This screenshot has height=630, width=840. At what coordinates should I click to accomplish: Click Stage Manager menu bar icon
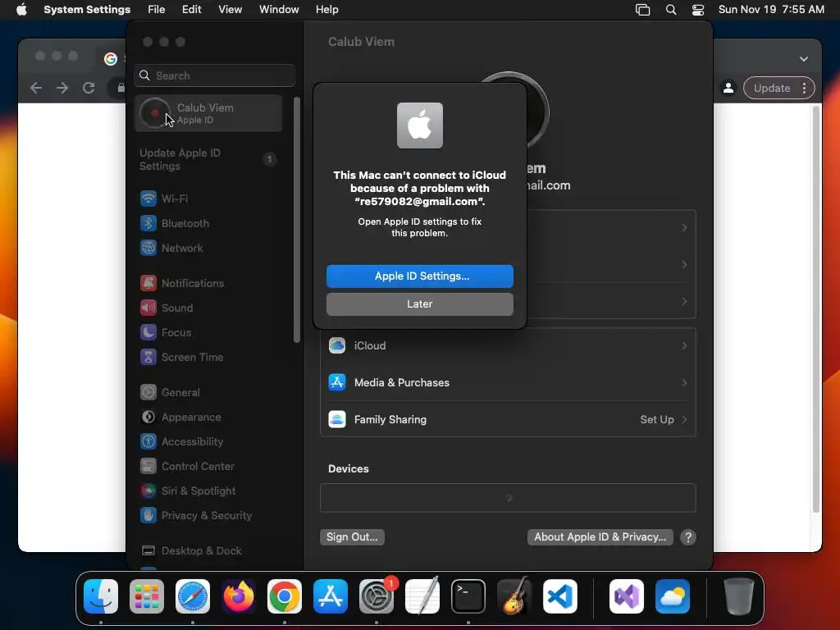tap(643, 10)
